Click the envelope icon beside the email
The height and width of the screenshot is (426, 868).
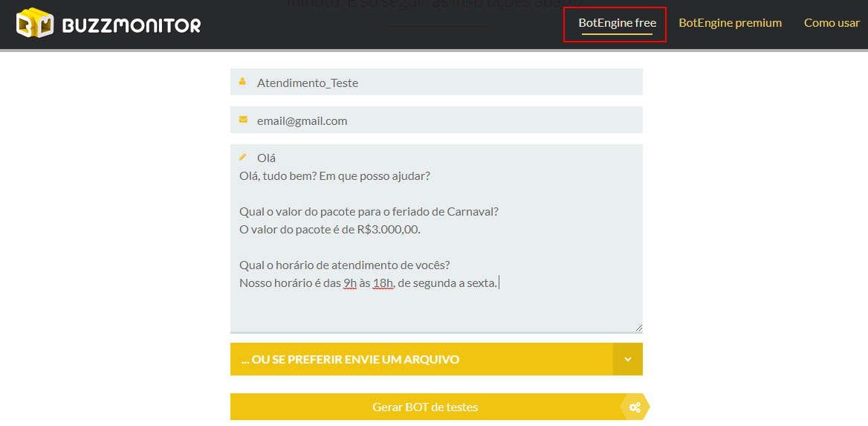click(243, 120)
